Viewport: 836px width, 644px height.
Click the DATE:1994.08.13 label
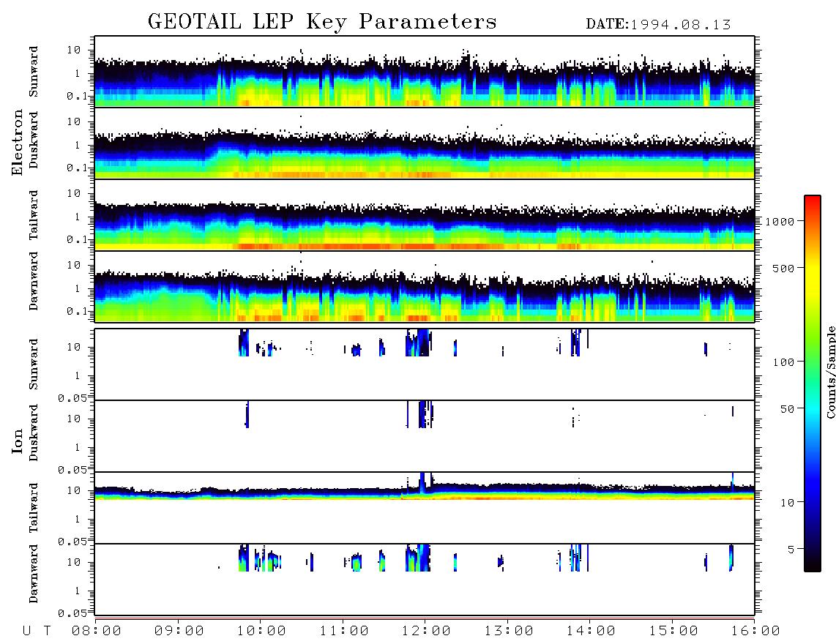click(x=658, y=25)
